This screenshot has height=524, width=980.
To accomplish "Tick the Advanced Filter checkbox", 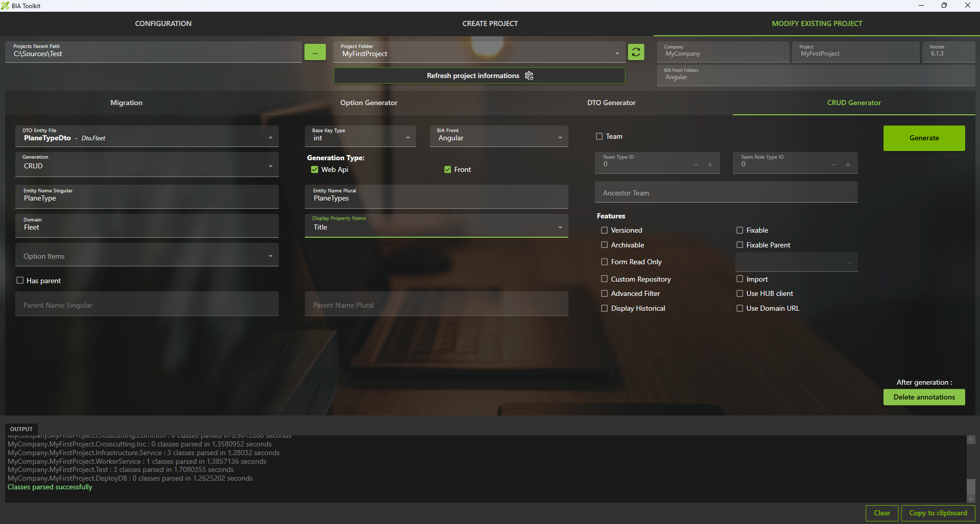I will [x=605, y=293].
